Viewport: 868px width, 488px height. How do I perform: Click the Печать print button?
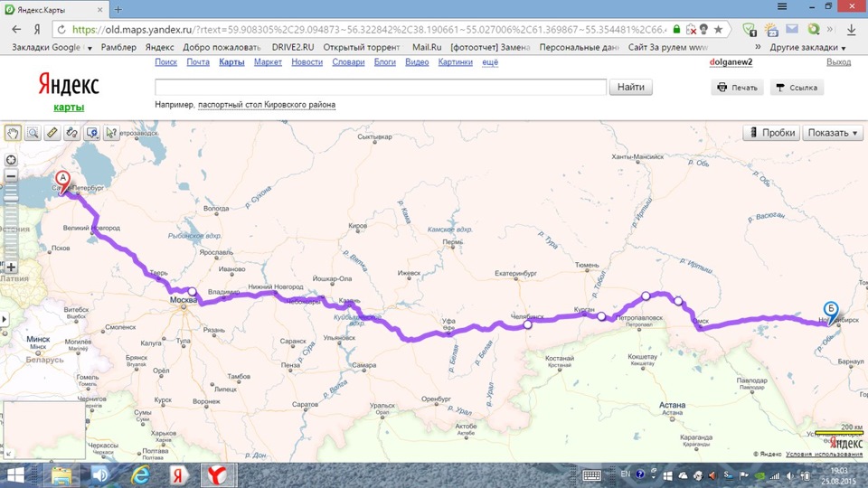click(x=738, y=88)
